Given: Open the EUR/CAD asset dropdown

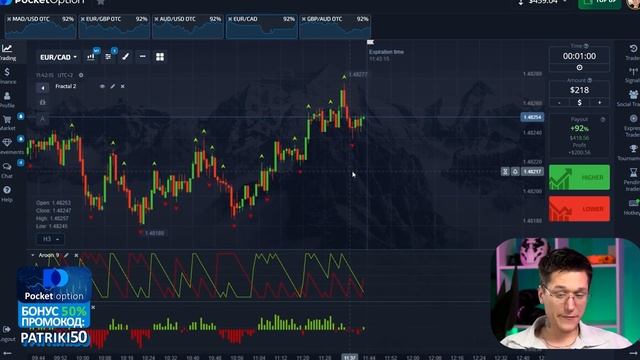Looking at the screenshot, I should pos(58,57).
